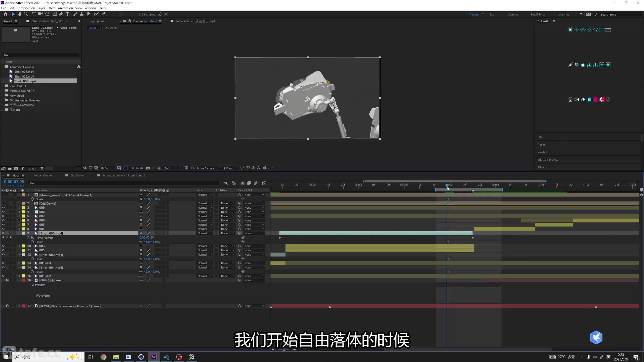The width and height of the screenshot is (644, 362).
Task: Create a new folder in Project panel
Action: (x=10, y=169)
